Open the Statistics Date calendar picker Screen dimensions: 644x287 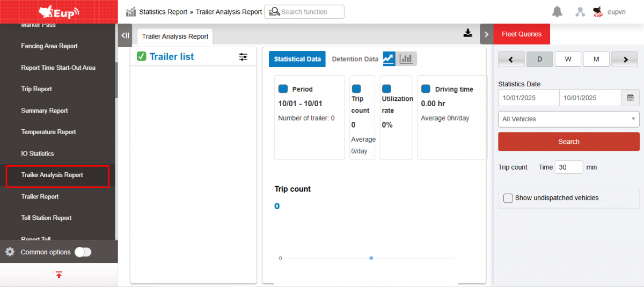point(630,98)
